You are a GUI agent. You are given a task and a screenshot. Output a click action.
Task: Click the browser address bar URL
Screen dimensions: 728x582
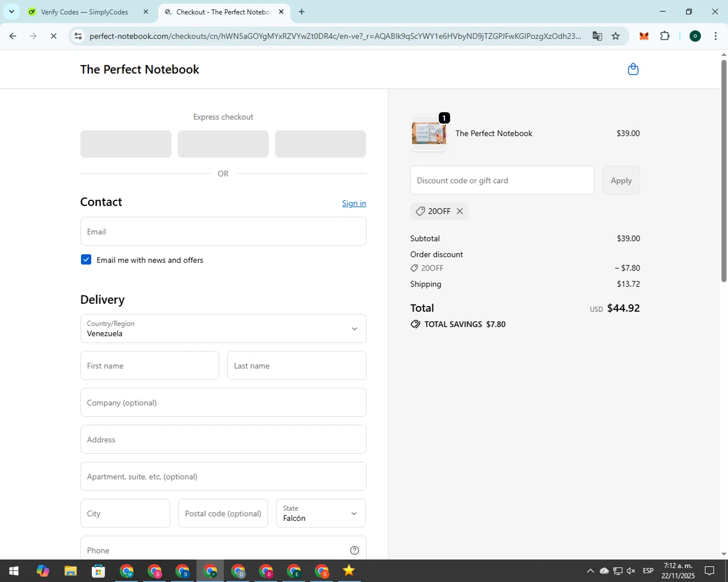tap(335, 36)
